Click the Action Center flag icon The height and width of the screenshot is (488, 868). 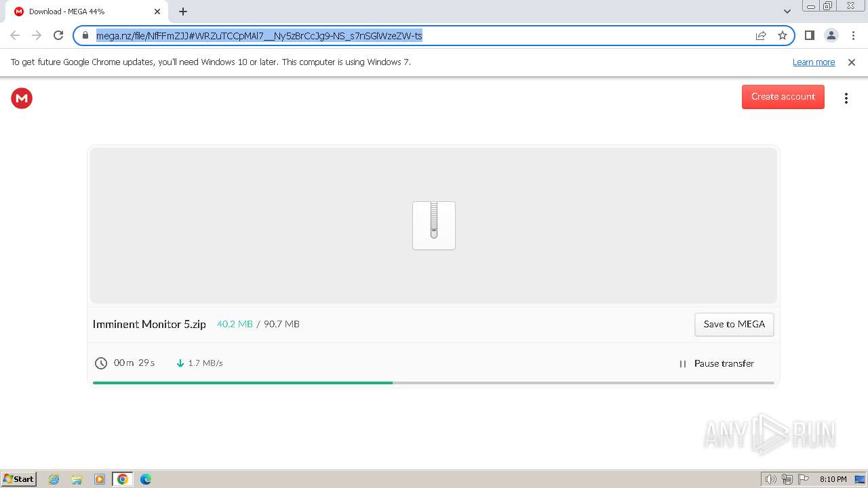click(x=804, y=479)
